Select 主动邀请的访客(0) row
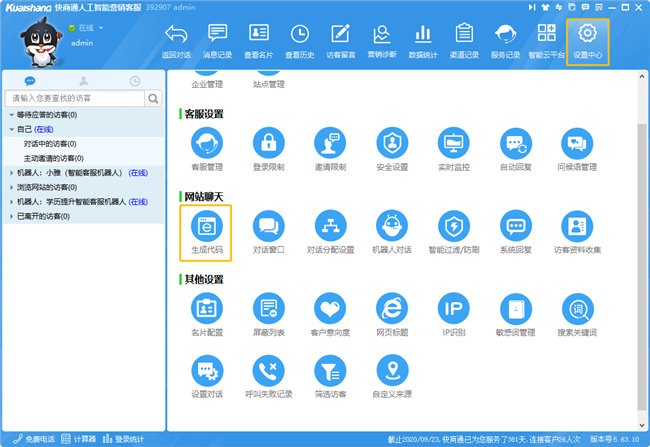The image size is (650, 447). 83,158
